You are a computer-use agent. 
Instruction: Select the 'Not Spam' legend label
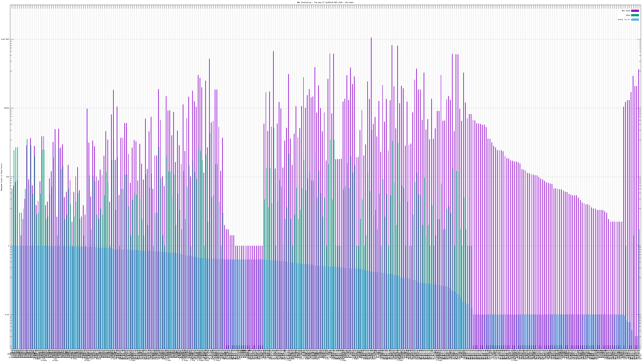(x=626, y=11)
